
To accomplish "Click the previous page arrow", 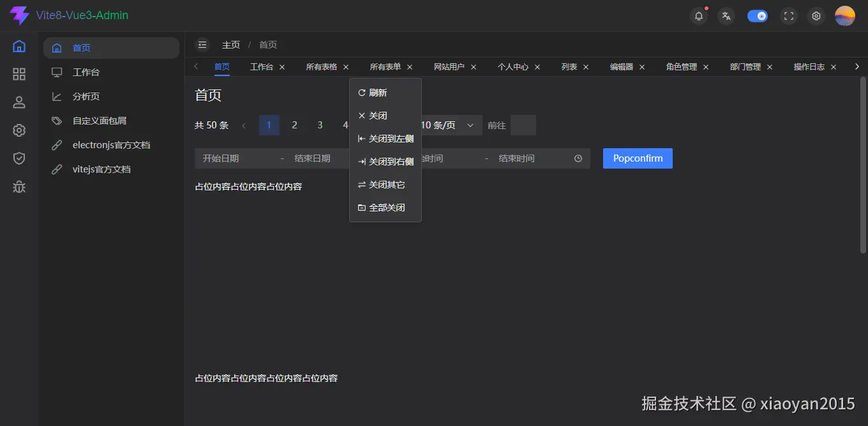I will [x=244, y=125].
